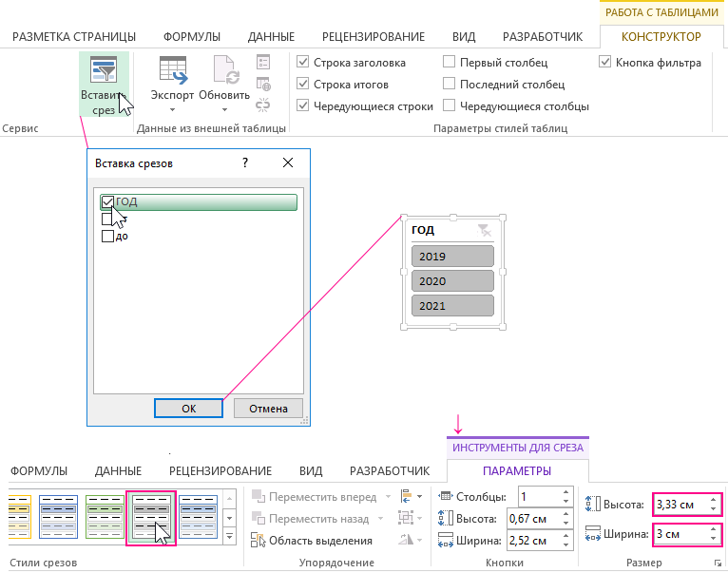Clear filter icon in the ГОД slicer
This screenshot has height=573, width=728.
pos(485,230)
